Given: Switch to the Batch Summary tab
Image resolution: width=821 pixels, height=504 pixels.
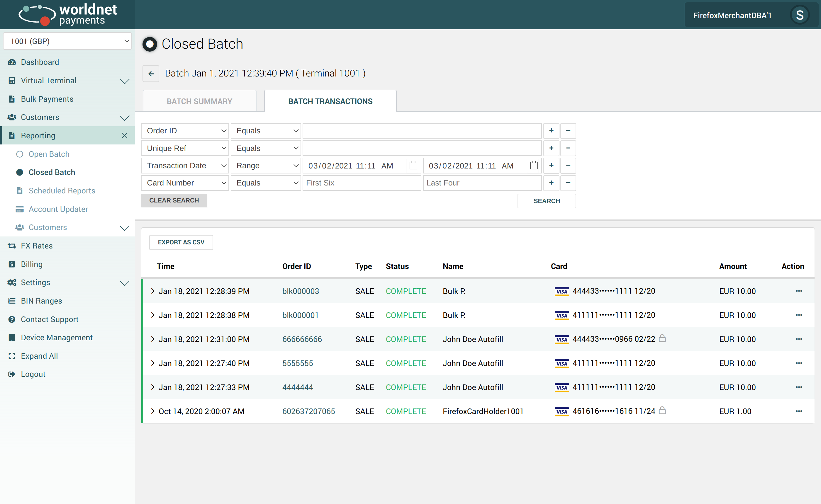Looking at the screenshot, I should 199,101.
